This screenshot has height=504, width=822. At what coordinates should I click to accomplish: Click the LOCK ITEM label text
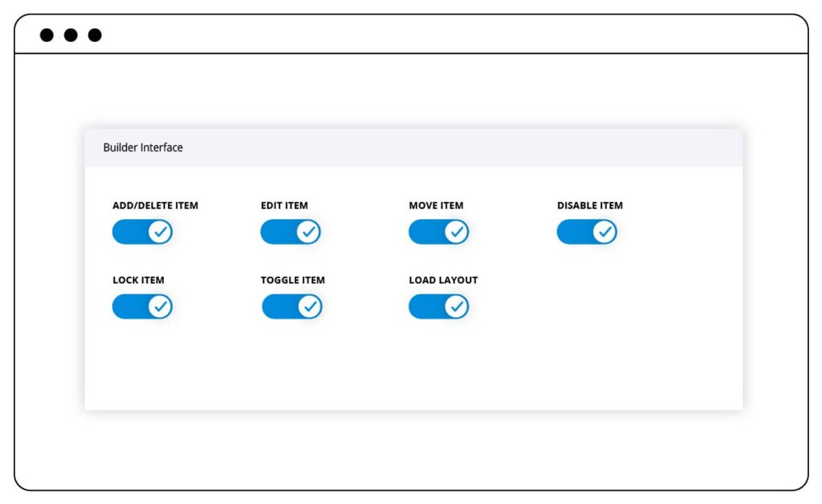tap(138, 280)
